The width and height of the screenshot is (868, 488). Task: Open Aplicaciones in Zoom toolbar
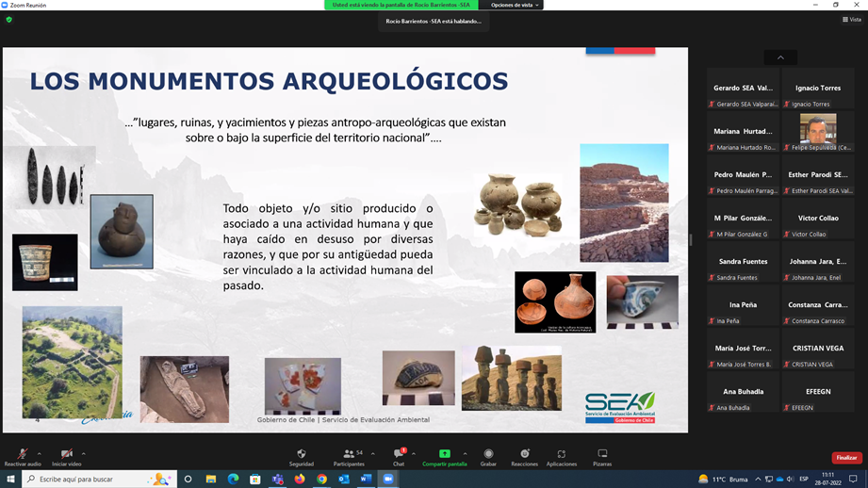[562, 455]
